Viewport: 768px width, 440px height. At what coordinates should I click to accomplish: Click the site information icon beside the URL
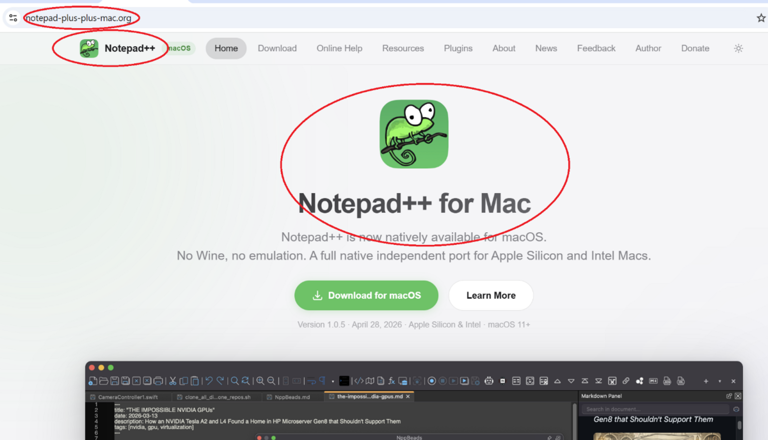coord(13,18)
